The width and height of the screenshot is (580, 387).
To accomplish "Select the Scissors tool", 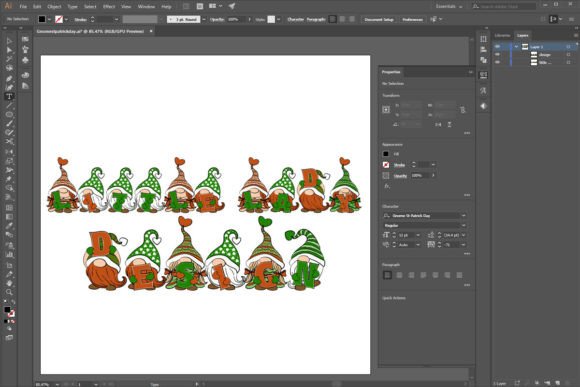I will [9, 142].
